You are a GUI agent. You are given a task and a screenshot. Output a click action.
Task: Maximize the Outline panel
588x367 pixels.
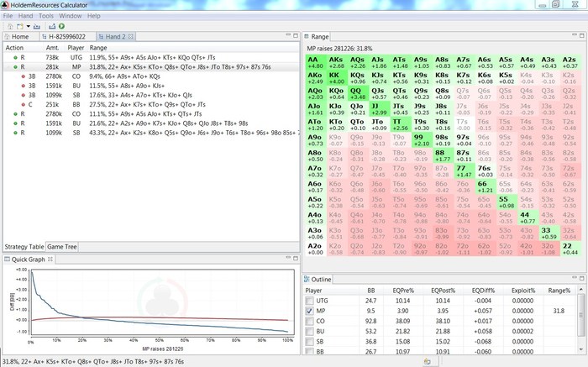click(582, 278)
